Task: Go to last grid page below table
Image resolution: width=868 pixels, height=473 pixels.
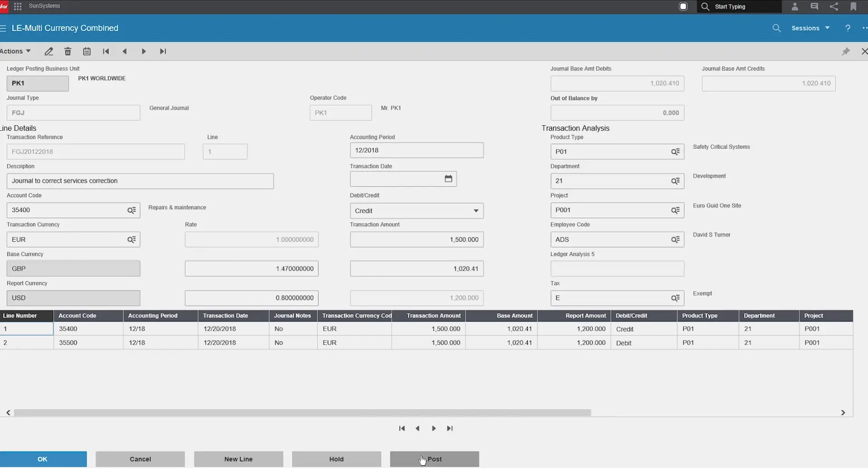Action: click(x=450, y=429)
